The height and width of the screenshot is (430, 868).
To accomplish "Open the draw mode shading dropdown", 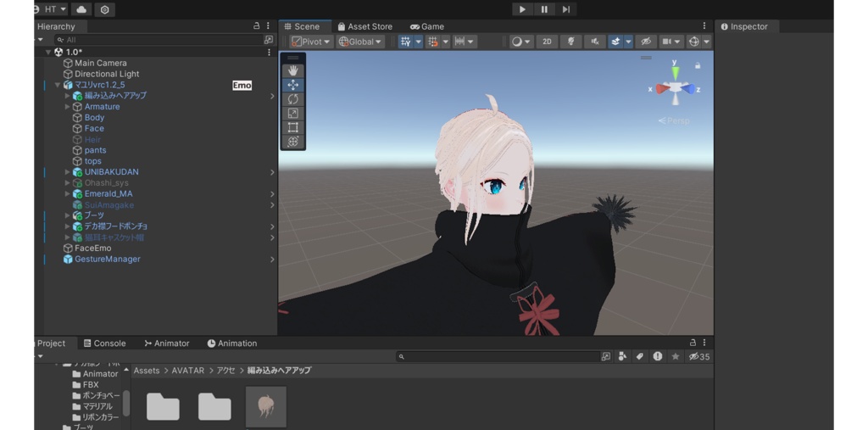I will [521, 42].
